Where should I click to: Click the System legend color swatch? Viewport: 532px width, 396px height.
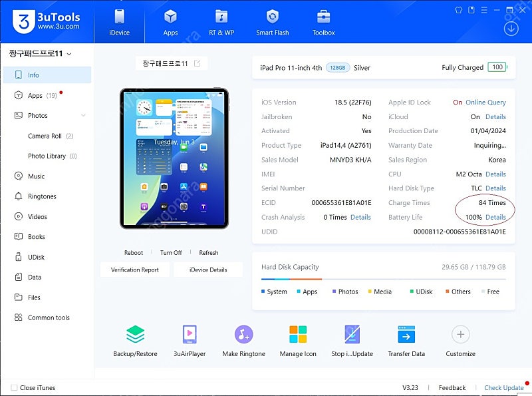(x=263, y=292)
